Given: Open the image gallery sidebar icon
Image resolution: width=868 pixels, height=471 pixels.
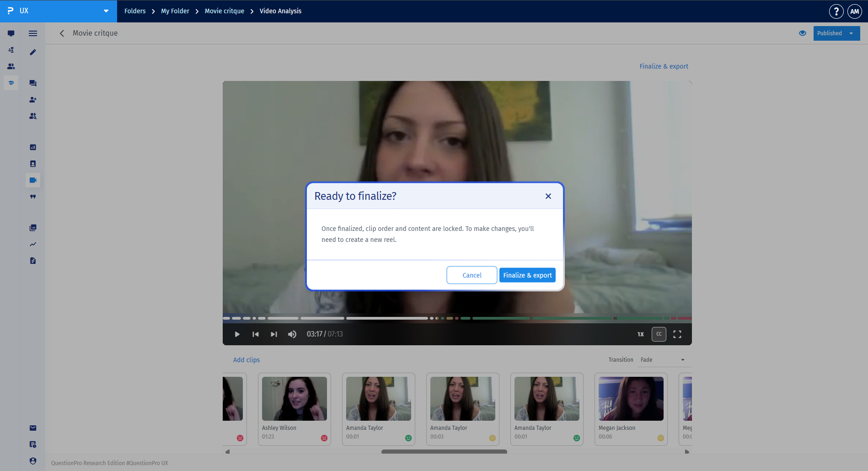Looking at the screenshot, I should tap(33, 228).
